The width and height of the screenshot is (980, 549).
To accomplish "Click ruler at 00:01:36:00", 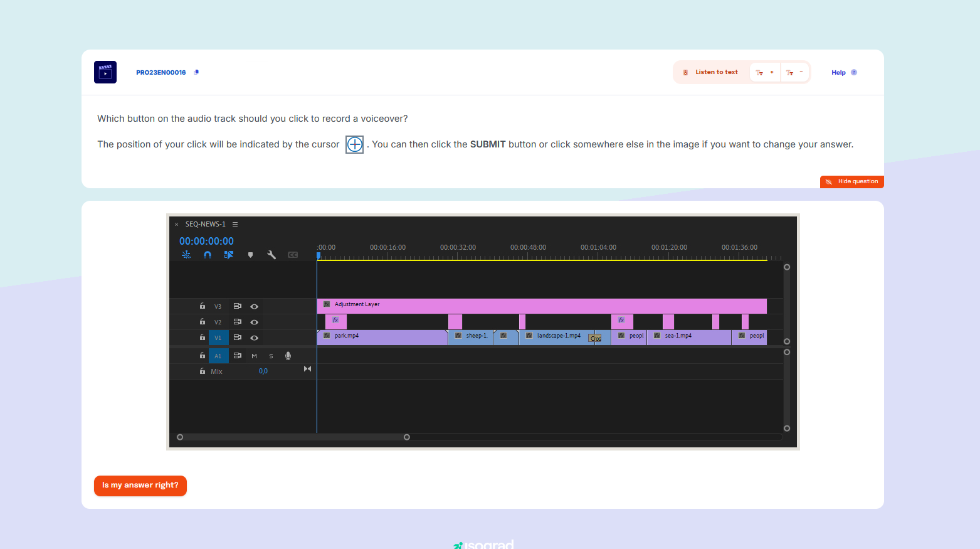I will point(739,247).
